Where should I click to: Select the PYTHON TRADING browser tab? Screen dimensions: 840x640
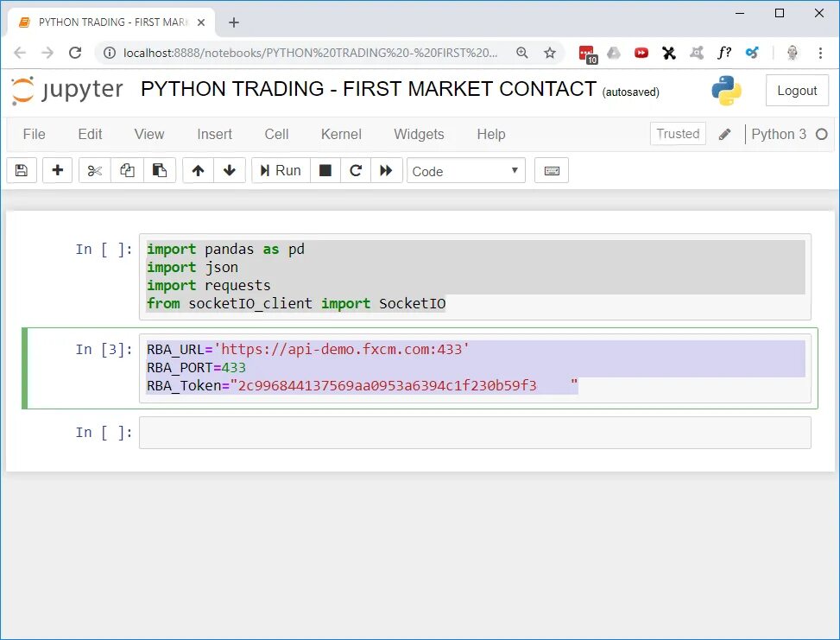(x=112, y=22)
